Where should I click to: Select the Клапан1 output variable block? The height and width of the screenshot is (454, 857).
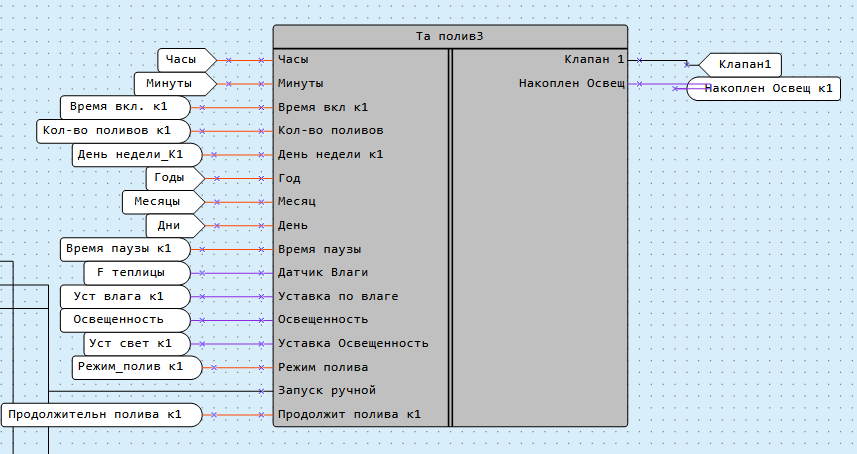740,65
